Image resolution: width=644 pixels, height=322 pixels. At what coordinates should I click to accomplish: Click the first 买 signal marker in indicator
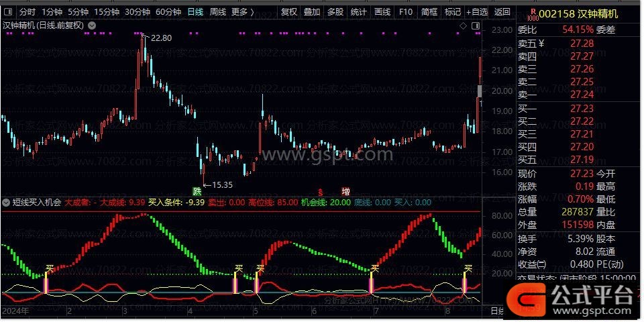49,268
